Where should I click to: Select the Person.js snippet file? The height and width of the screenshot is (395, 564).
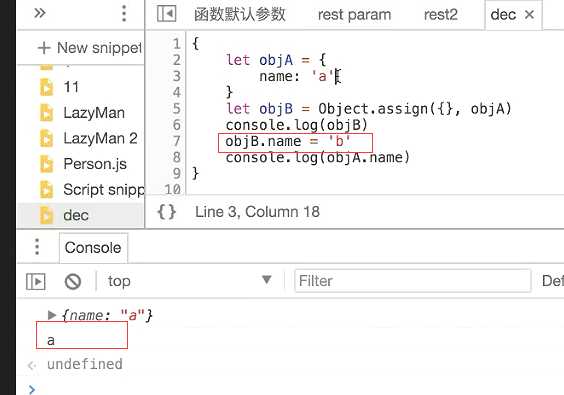pyautogui.click(x=95, y=164)
